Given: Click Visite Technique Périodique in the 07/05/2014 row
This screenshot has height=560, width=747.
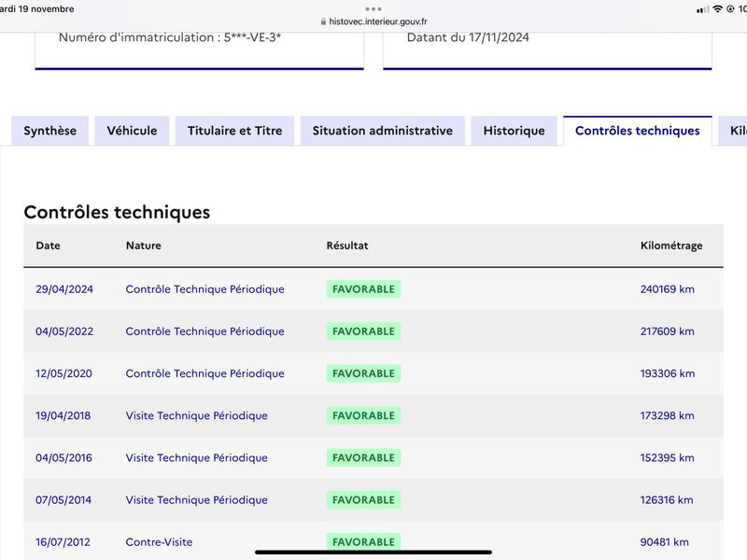Looking at the screenshot, I should [197, 500].
